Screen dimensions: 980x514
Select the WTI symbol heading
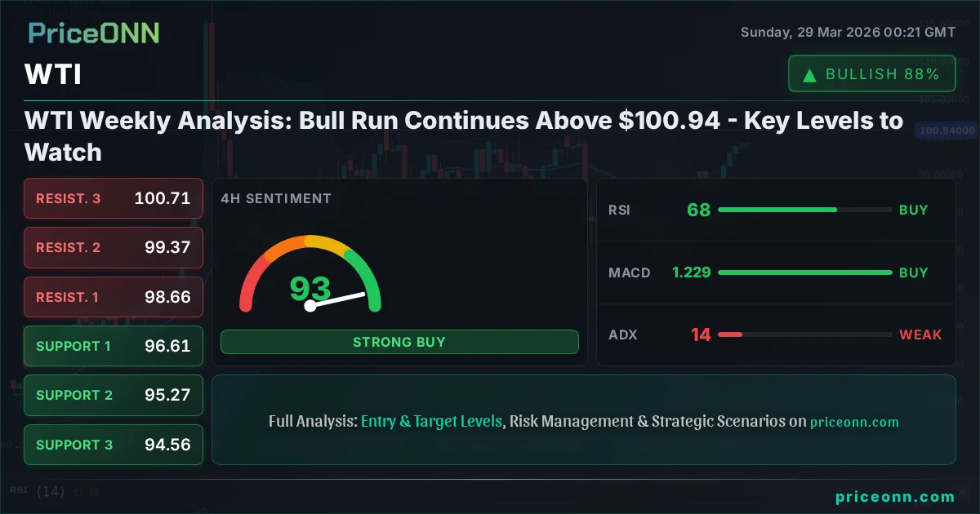click(x=51, y=74)
